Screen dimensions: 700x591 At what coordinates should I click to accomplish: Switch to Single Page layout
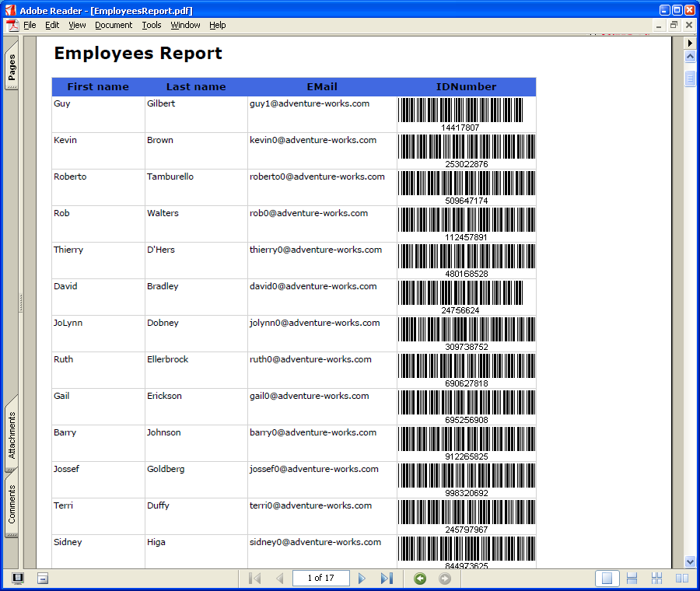point(607,579)
